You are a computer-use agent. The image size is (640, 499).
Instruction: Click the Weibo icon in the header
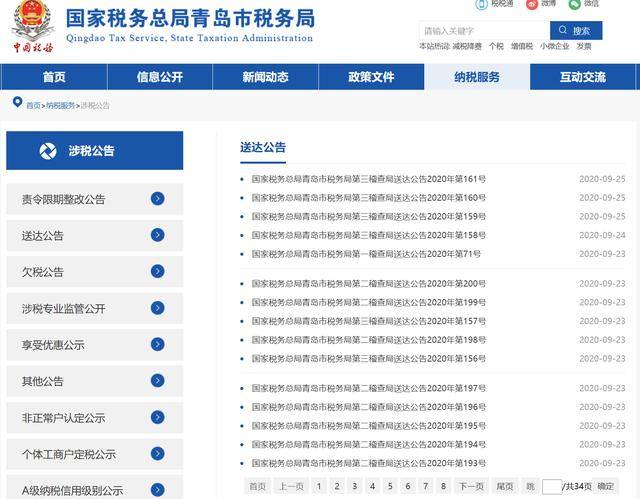[x=532, y=4]
